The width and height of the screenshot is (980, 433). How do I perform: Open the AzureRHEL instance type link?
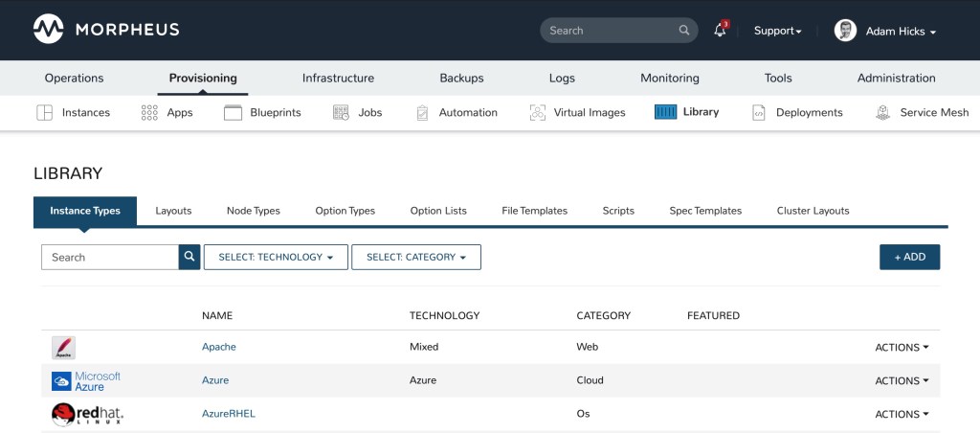click(x=229, y=414)
